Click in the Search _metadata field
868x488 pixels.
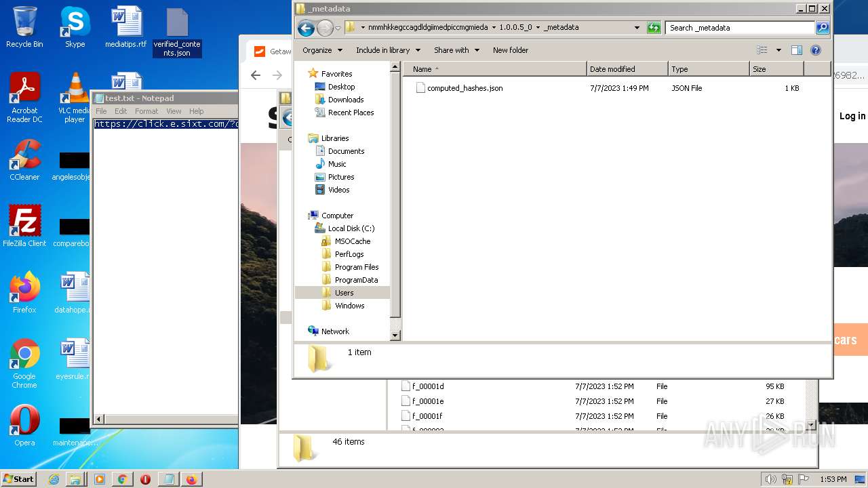click(740, 28)
